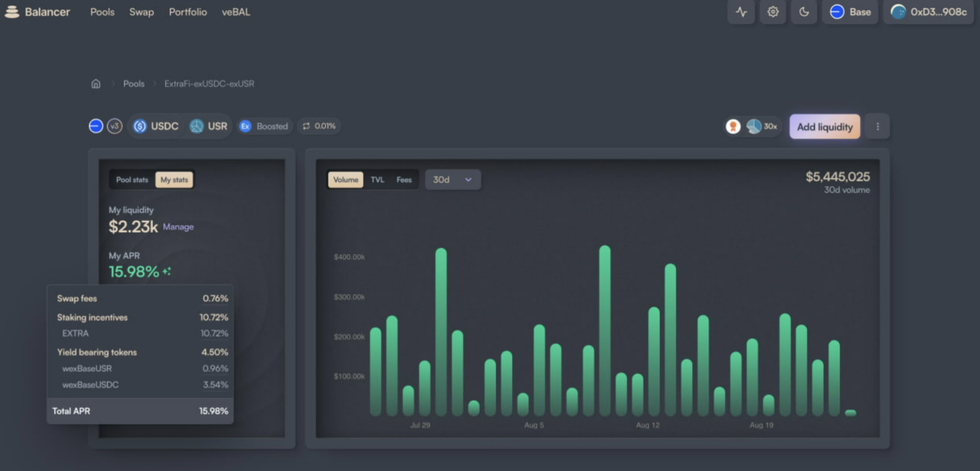Select the My stats toggle
980x471 pixels.
174,180
